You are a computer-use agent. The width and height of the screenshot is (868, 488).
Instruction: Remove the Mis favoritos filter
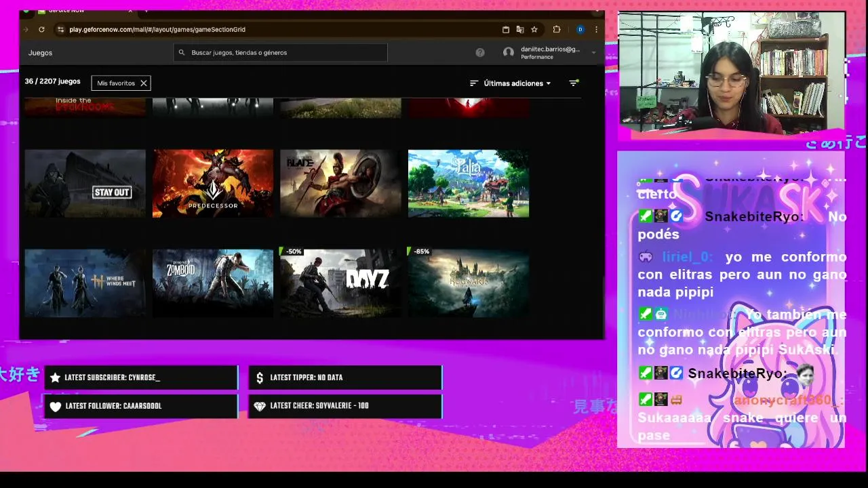144,83
